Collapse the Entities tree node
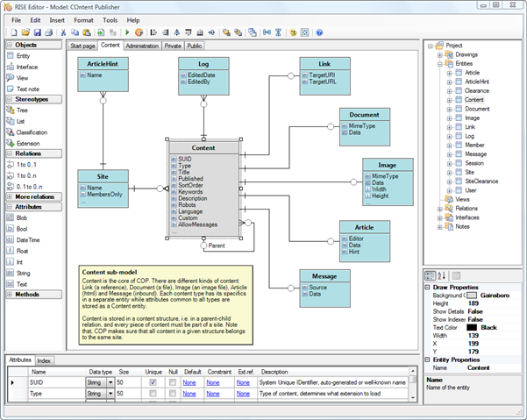Screen dimensions: 527x420 click(x=440, y=64)
